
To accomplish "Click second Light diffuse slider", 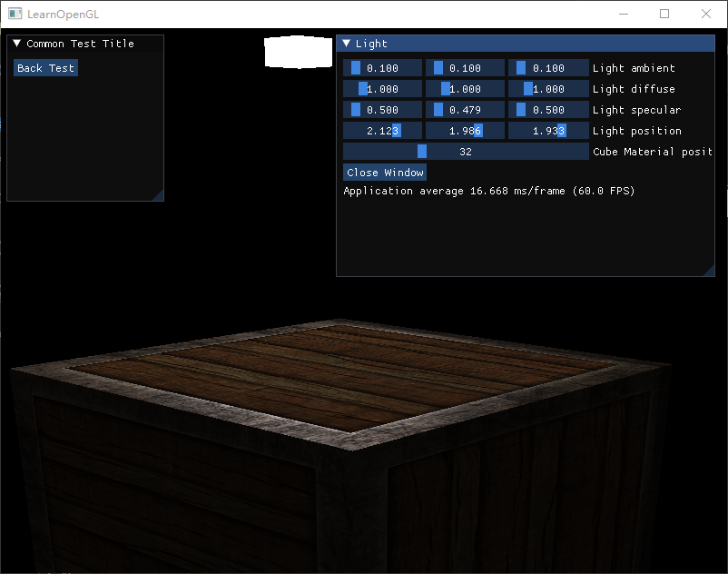I will (465, 89).
